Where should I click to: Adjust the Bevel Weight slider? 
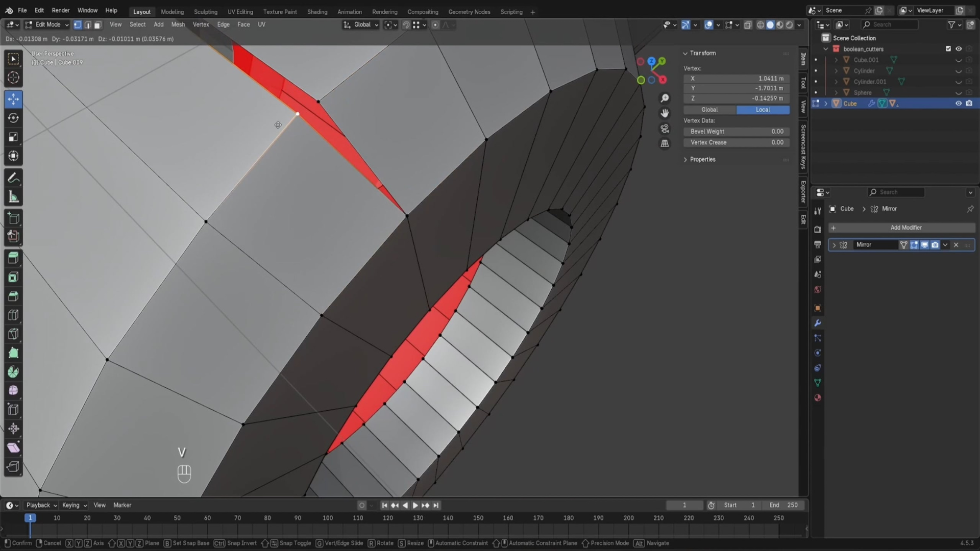point(736,132)
